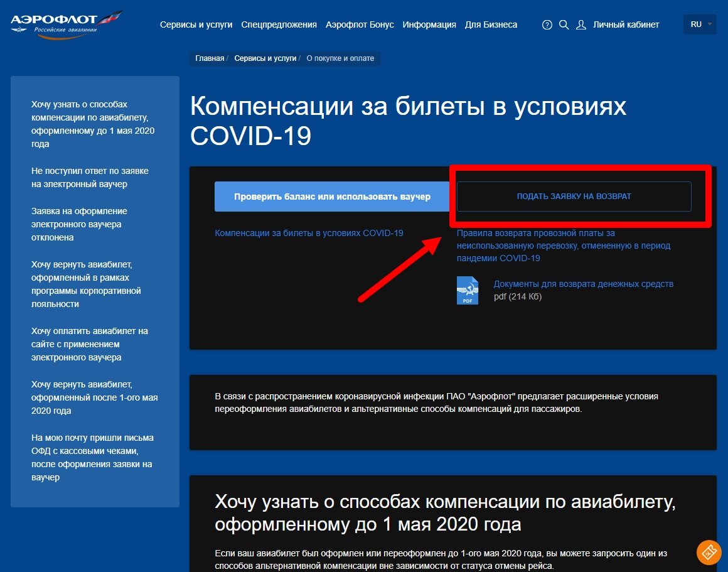The height and width of the screenshot is (572, 728).
Task: Open the PDF document icon
Action: pyautogui.click(x=468, y=291)
